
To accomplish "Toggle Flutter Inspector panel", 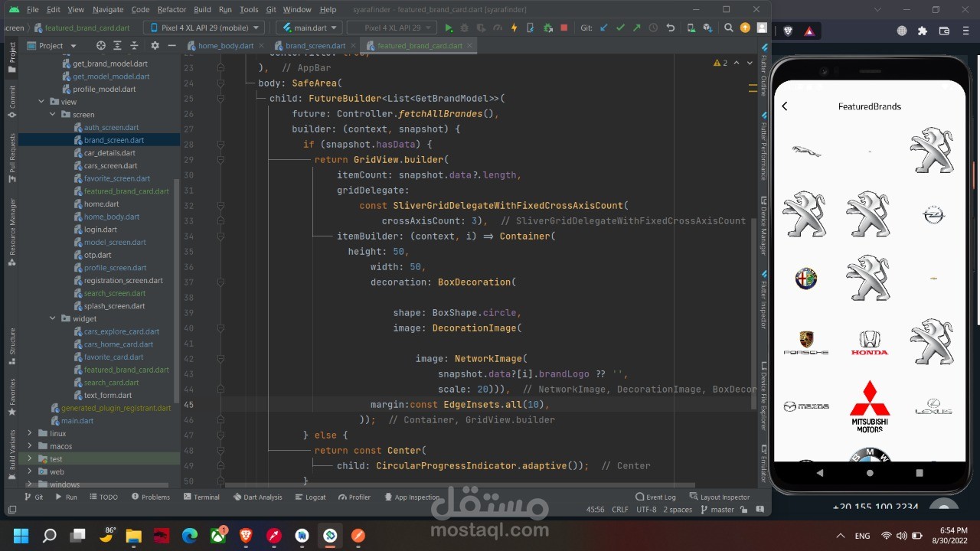I will click(764, 301).
